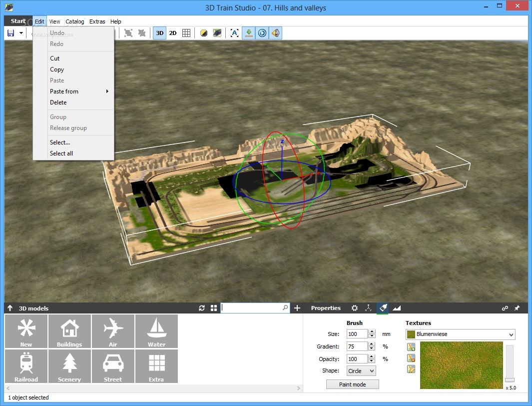Open the Street category tile
532x406 pixels.
pyautogui.click(x=113, y=366)
